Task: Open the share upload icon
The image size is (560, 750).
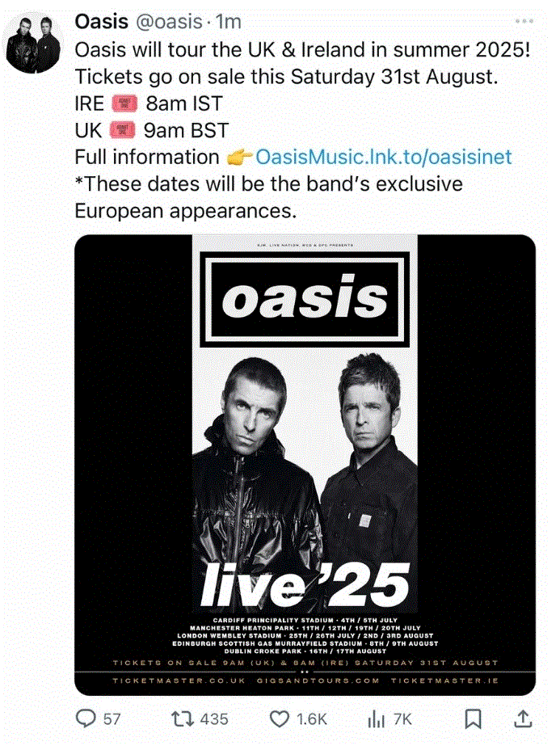Action: (x=523, y=718)
